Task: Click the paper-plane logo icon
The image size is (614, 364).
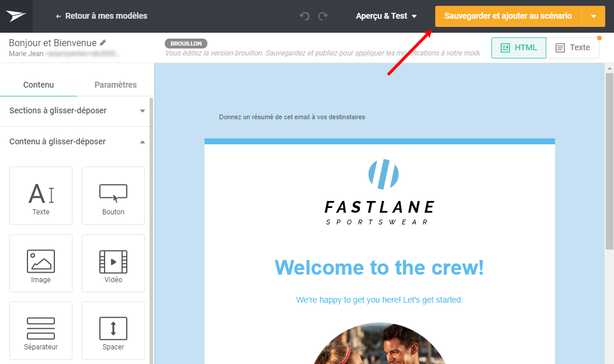Action: point(16,16)
